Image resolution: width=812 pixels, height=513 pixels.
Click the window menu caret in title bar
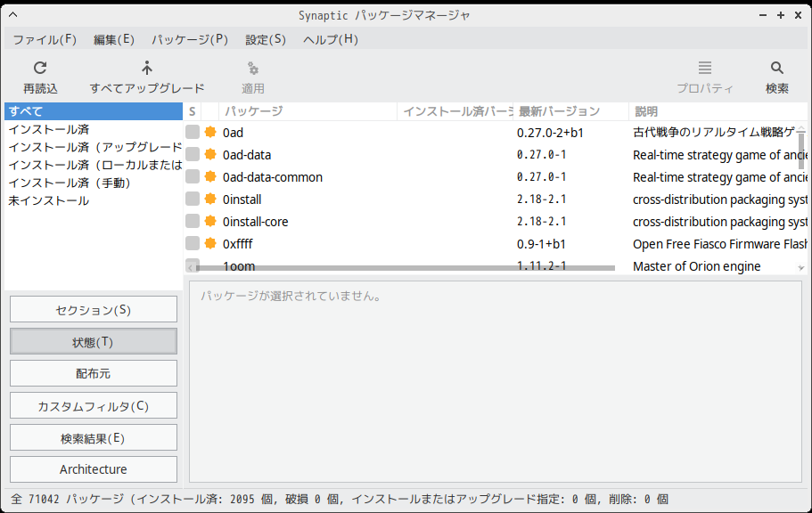click(13, 15)
